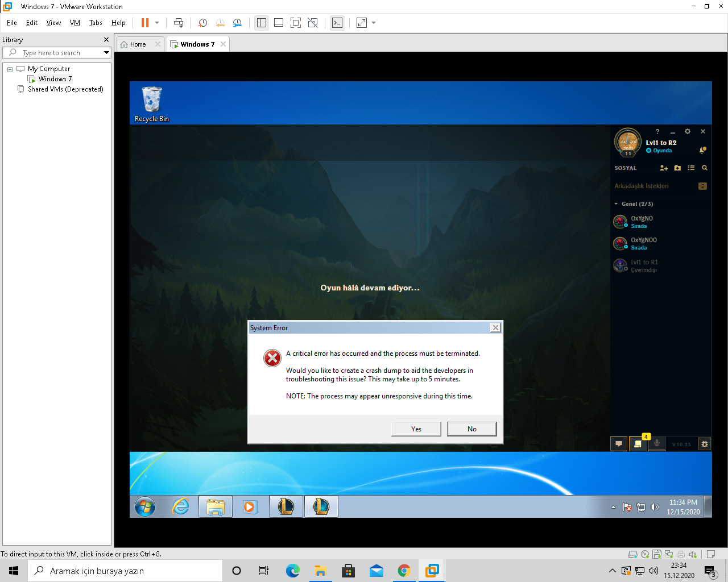Open host Google Chrome taskbar icon
Image resolution: width=728 pixels, height=582 pixels.
[x=404, y=571]
